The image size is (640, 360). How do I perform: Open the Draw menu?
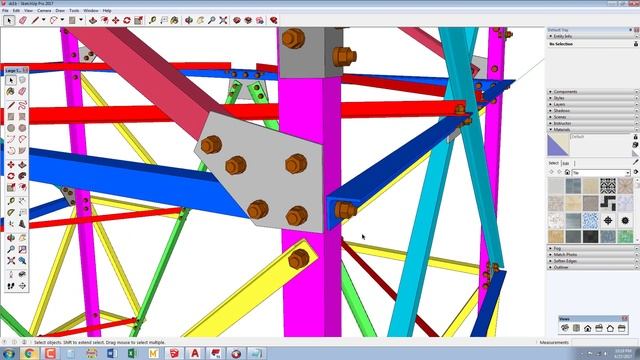click(x=60, y=11)
